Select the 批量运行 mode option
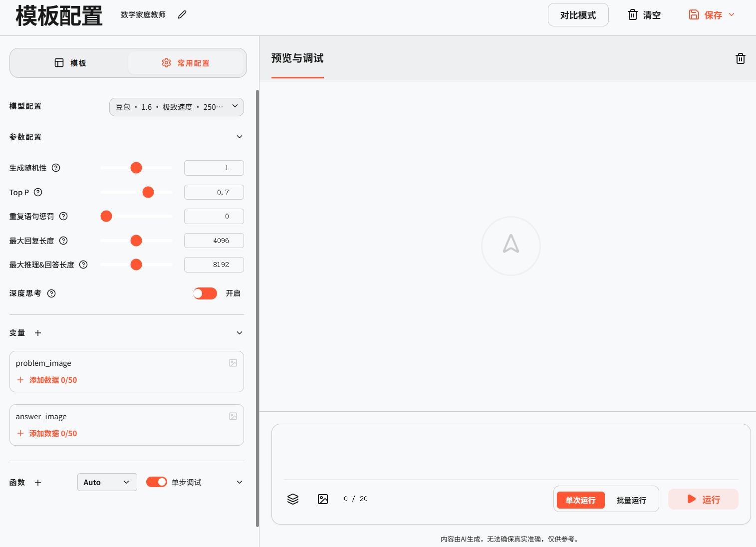The width and height of the screenshot is (756, 547). 631,500
